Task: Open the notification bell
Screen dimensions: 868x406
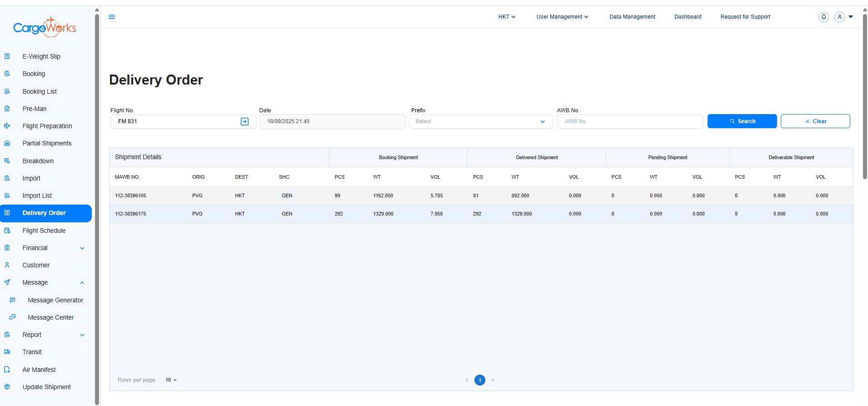Action: [x=823, y=17]
